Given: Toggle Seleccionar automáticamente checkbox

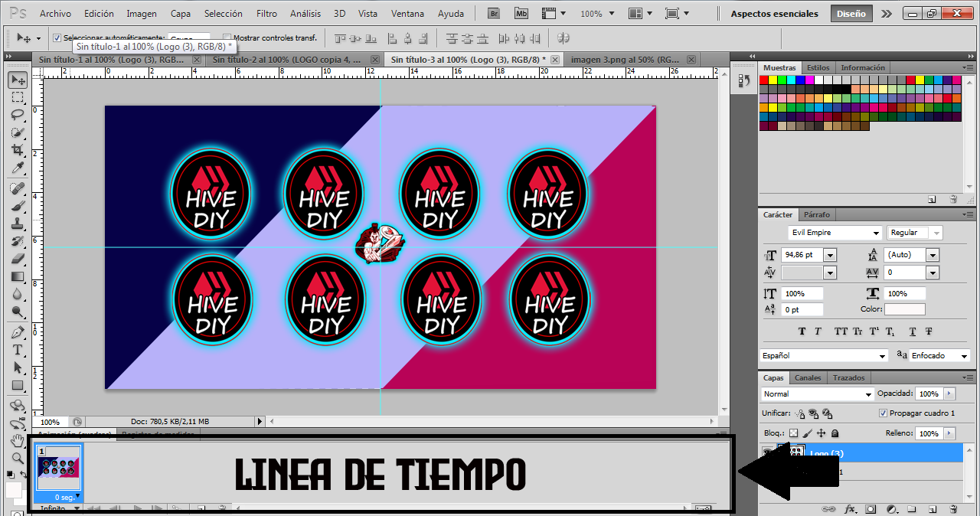Looking at the screenshot, I should (x=57, y=38).
